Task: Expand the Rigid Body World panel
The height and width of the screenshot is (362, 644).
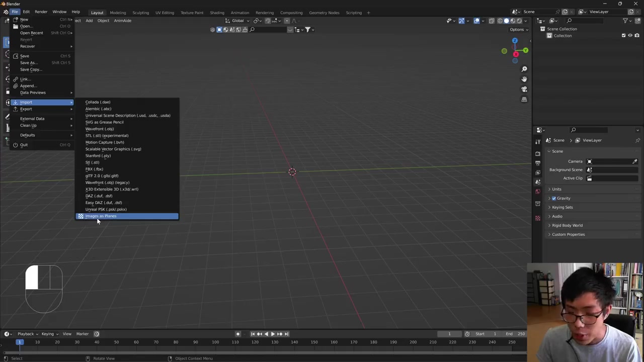Action: [567, 225]
